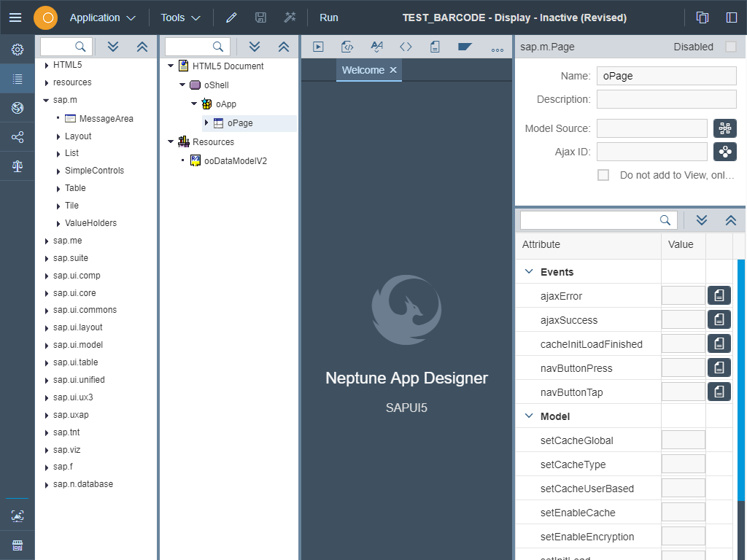The width and height of the screenshot is (747, 560).
Task: Collapse the oApp tree node
Action: pyautogui.click(x=194, y=104)
